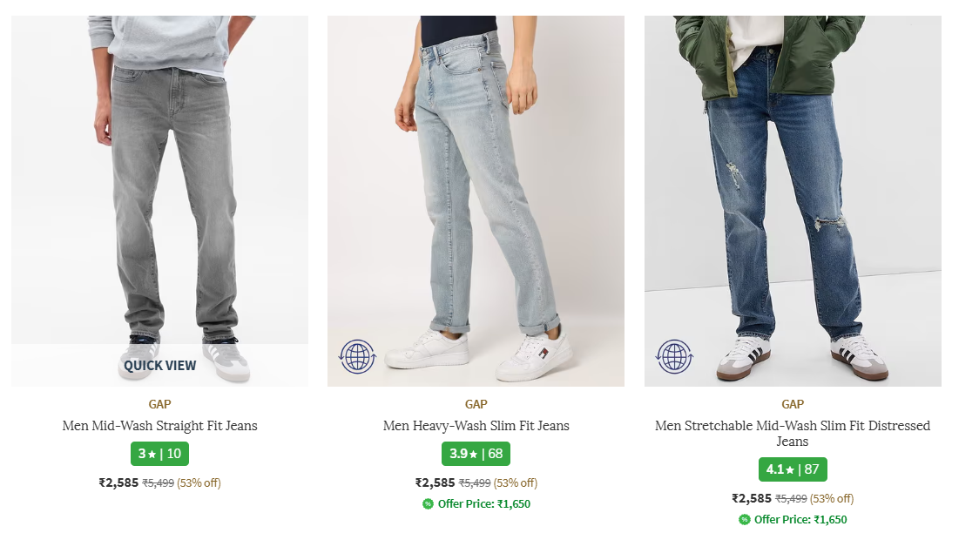Image resolution: width=979 pixels, height=560 pixels.
Task: Click offer percent icon under Heavy-Wash Slim Fit Jeans
Action: pos(428,503)
